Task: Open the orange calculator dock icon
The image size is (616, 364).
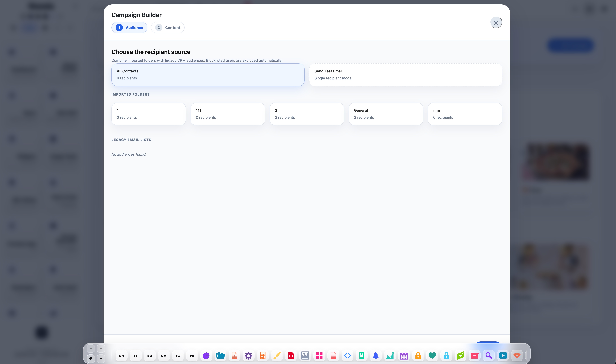Action: [x=263, y=355]
